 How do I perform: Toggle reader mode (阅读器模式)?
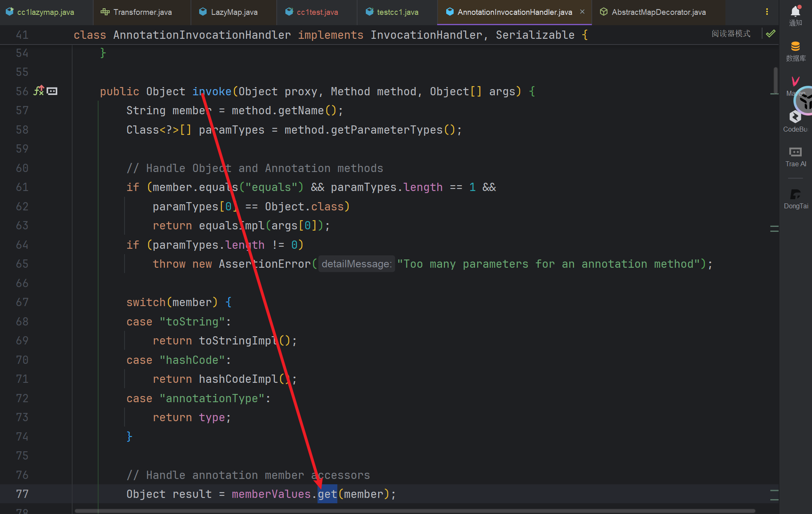(731, 34)
